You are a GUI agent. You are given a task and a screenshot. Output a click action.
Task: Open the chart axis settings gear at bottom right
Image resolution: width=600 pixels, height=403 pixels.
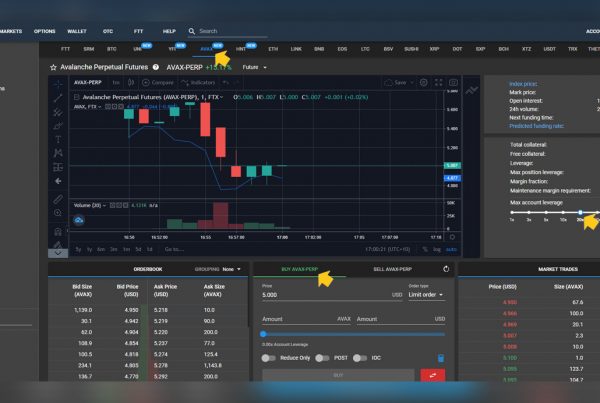tap(452, 237)
